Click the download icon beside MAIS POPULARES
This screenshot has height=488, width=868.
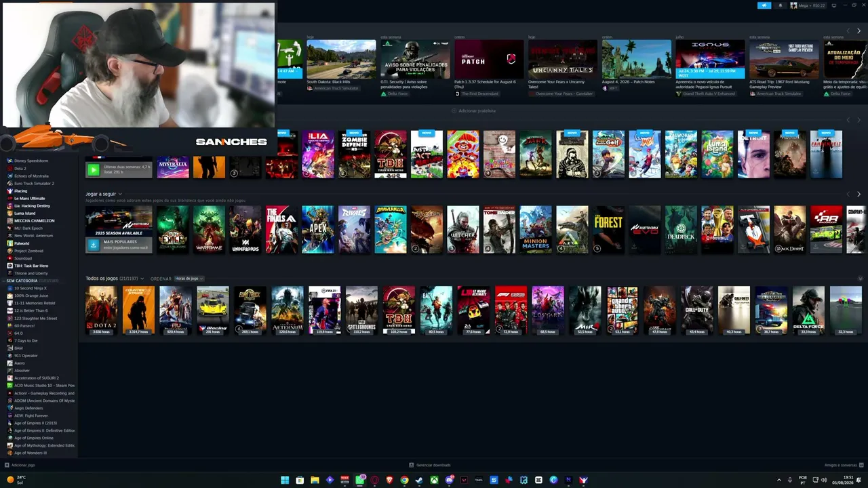(x=94, y=244)
